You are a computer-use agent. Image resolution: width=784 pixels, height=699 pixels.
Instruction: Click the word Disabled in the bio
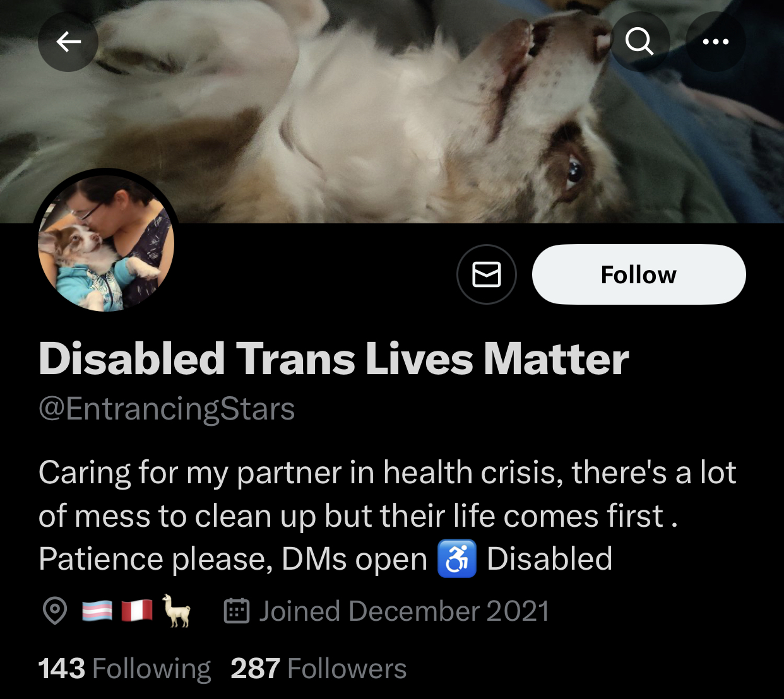coord(549,559)
